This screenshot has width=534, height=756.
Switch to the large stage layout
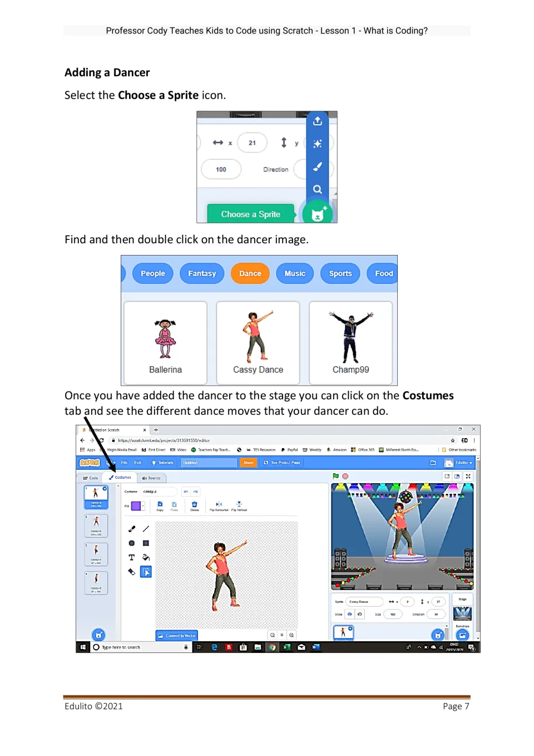[x=457, y=476]
